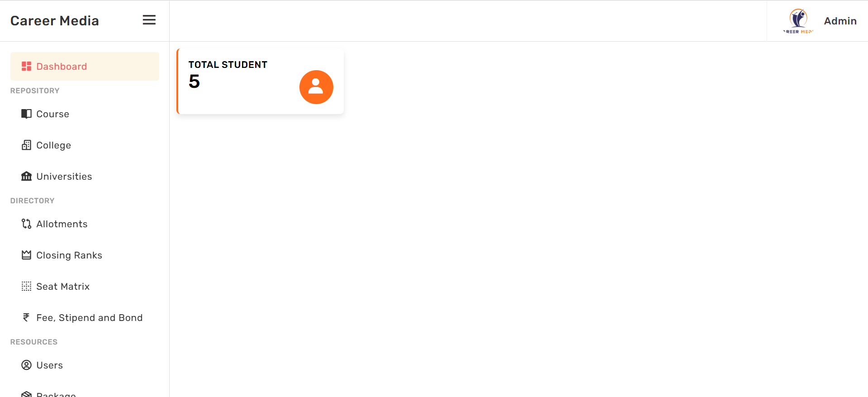
Task: Open the Dashboard menu item
Action: coord(85,66)
